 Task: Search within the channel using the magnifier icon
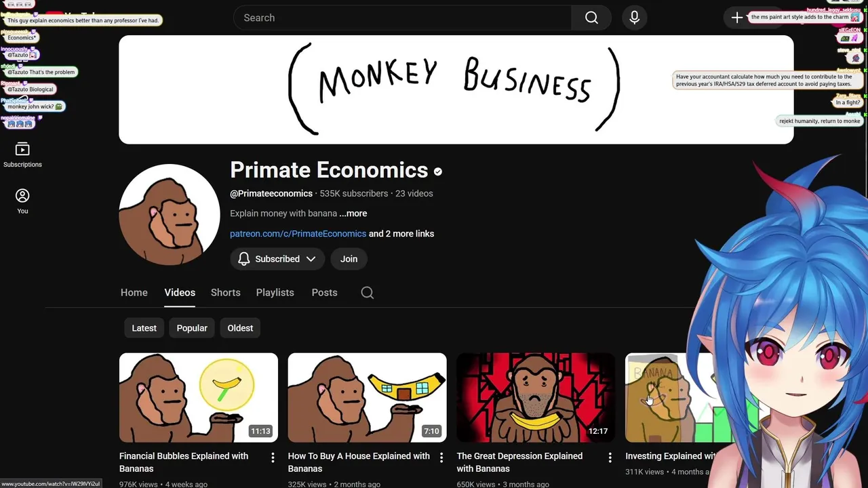[368, 293]
